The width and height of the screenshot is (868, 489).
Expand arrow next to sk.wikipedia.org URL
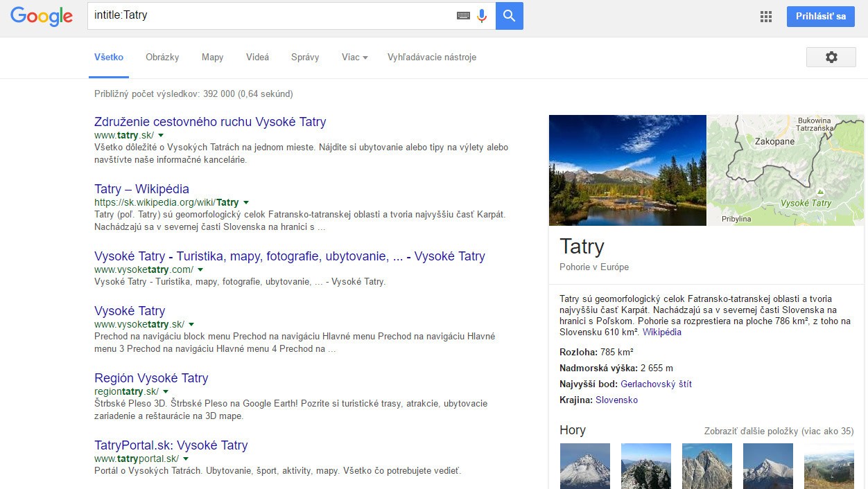click(x=245, y=202)
